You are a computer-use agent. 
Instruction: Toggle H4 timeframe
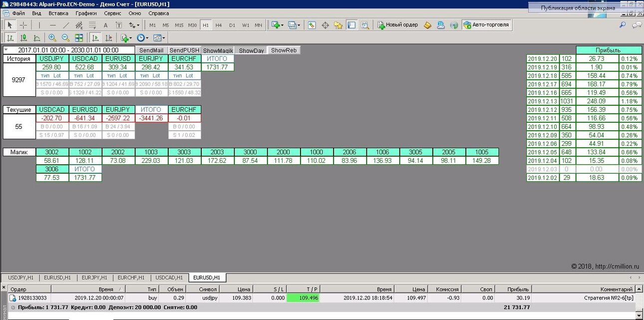pyautogui.click(x=219, y=25)
